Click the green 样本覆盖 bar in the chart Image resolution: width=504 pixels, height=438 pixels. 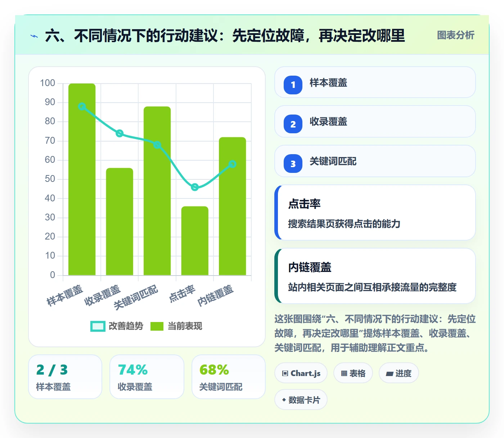click(x=82, y=179)
